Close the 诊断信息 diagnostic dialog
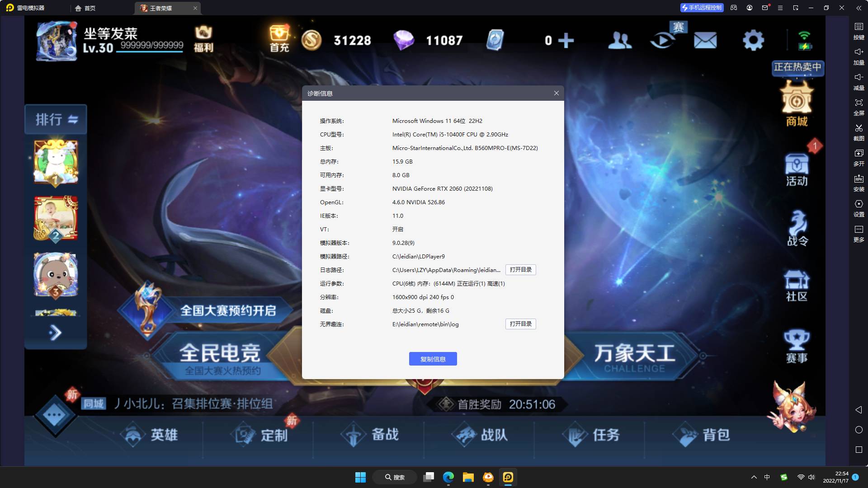 [x=556, y=93]
